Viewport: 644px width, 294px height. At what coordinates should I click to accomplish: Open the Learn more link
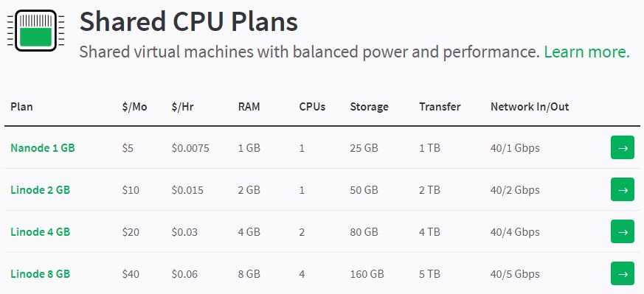(x=586, y=52)
